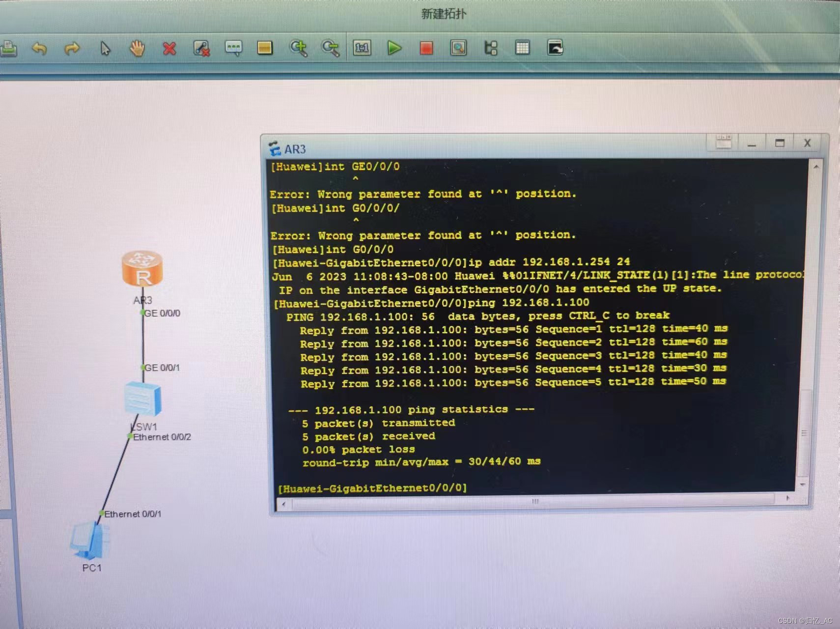This screenshot has width=840, height=629.
Task: Select the text note bubble tool
Action: coord(233,48)
